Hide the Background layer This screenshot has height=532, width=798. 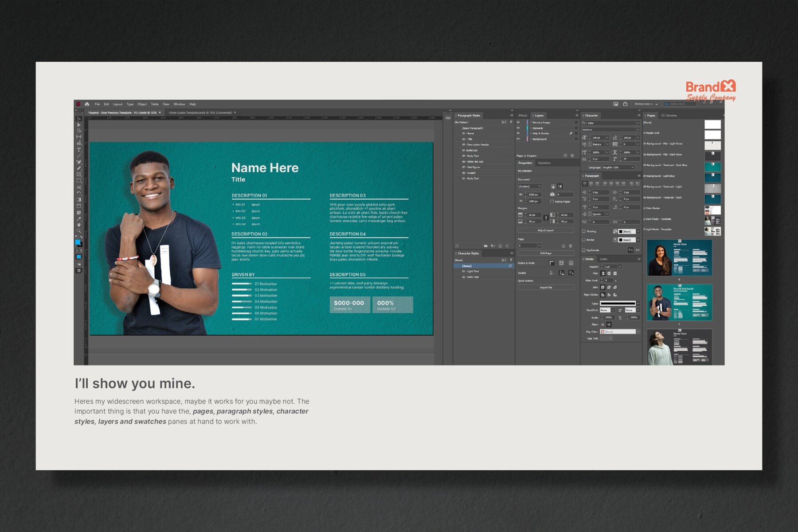(518, 139)
